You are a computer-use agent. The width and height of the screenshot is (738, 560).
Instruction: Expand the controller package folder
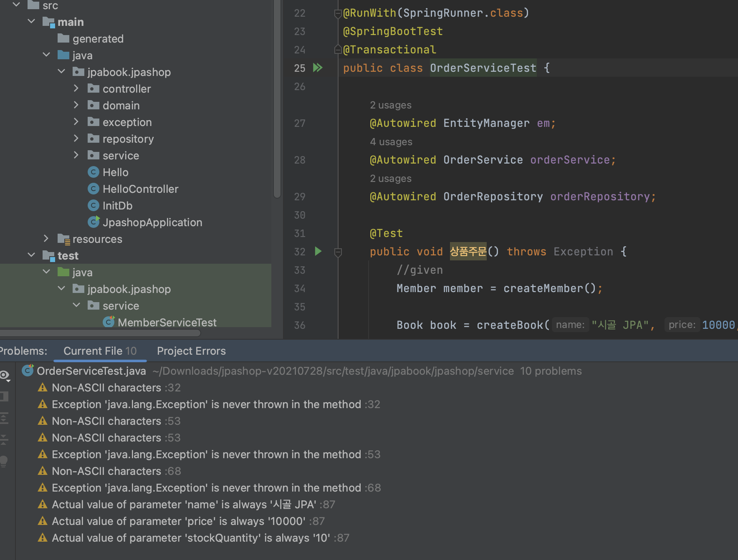pos(76,88)
